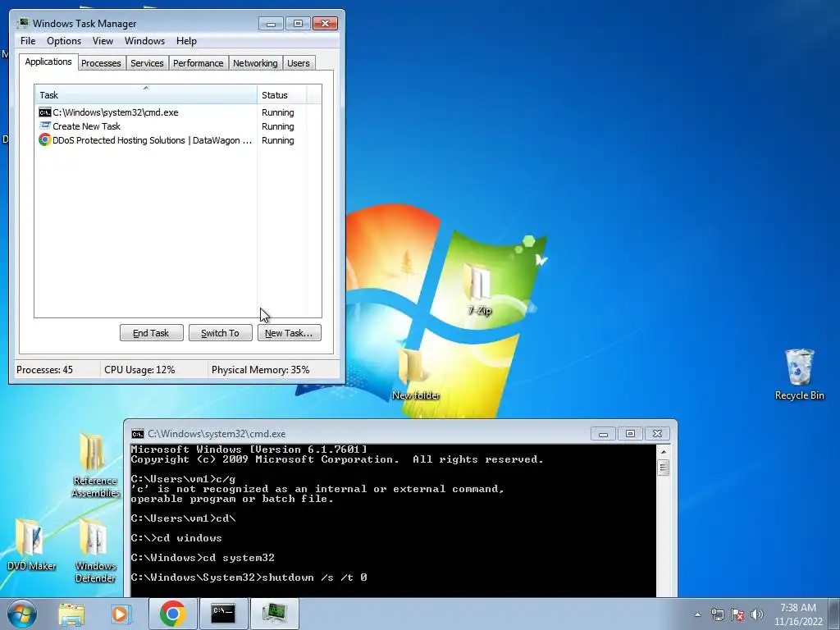Click the volume speaker tray icon
The width and height of the screenshot is (840, 630).
click(756, 614)
